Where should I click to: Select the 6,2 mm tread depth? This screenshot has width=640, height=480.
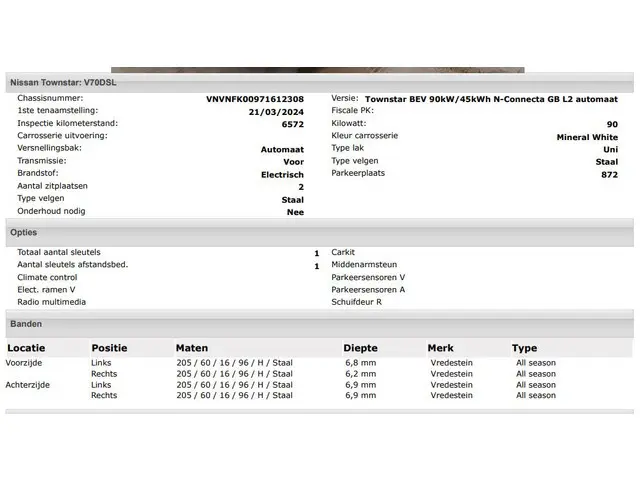359,373
